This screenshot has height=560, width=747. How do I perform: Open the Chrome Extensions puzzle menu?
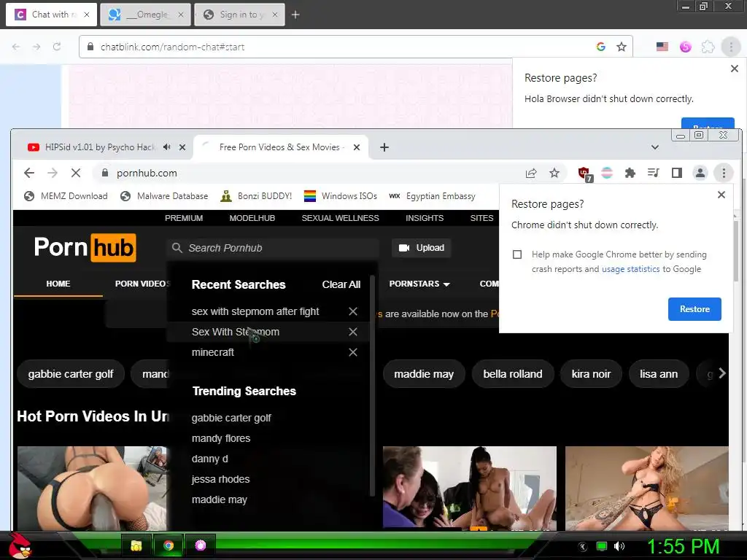tap(630, 173)
